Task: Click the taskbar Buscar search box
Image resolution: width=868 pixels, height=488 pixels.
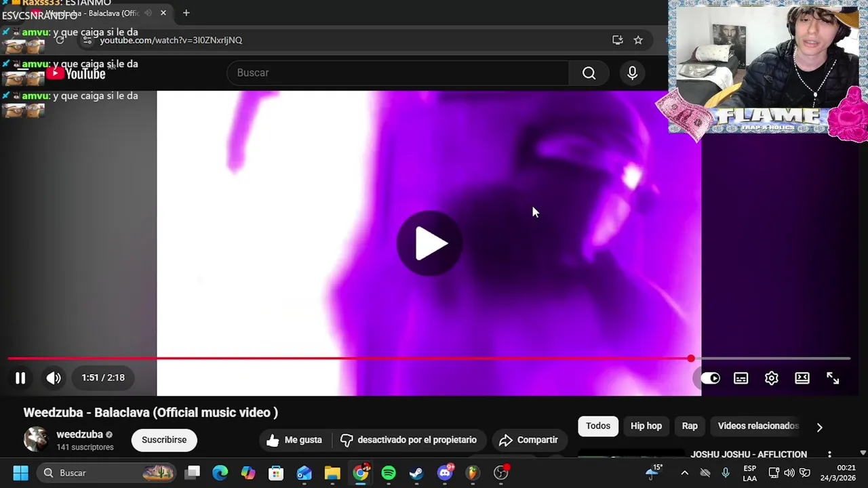Action: [x=107, y=472]
